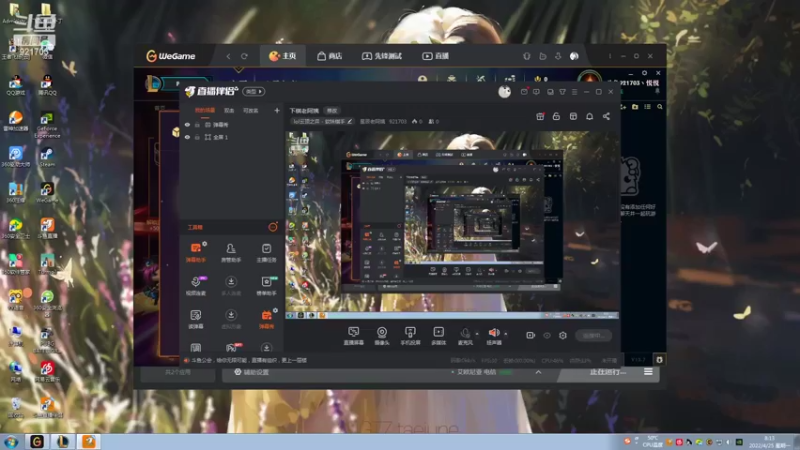The width and height of the screenshot is (800, 450).
Task: Open Steam desktop shortcut
Action: click(x=47, y=157)
